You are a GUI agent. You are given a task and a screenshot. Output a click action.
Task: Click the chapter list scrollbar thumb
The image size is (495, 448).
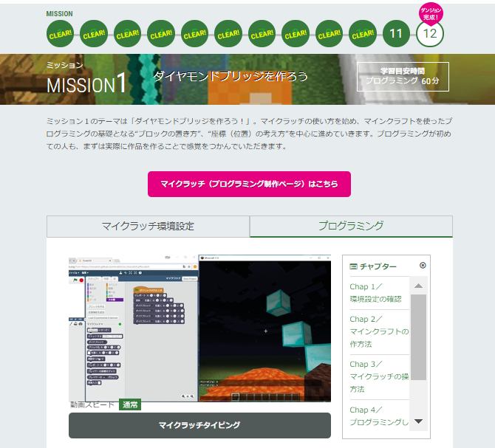419,337
